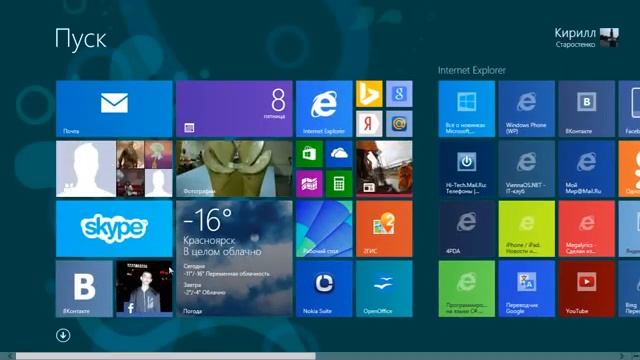Viewport: 640px width, 360px height.
Task: Open the Кирилл Старостенко user account menu
Action: [x=587, y=38]
